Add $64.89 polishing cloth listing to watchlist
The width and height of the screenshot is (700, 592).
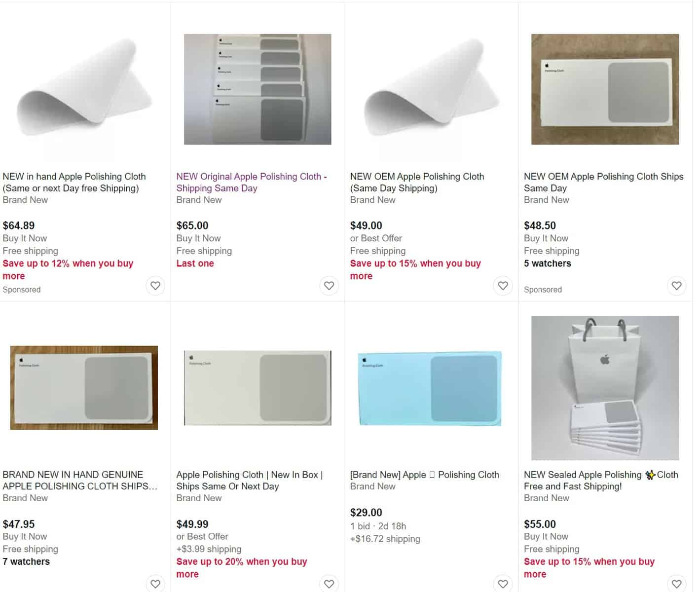click(155, 286)
